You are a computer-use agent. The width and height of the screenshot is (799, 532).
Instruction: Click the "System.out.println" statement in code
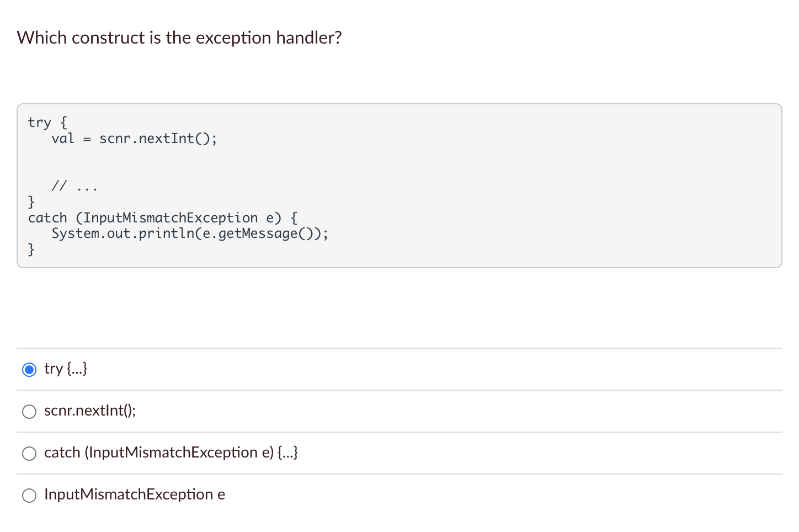click(x=123, y=233)
